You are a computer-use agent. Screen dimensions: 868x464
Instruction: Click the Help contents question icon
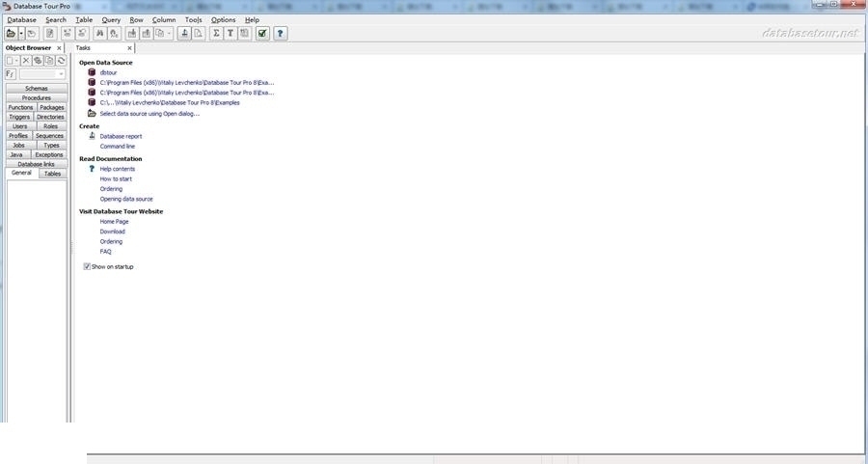click(x=92, y=168)
